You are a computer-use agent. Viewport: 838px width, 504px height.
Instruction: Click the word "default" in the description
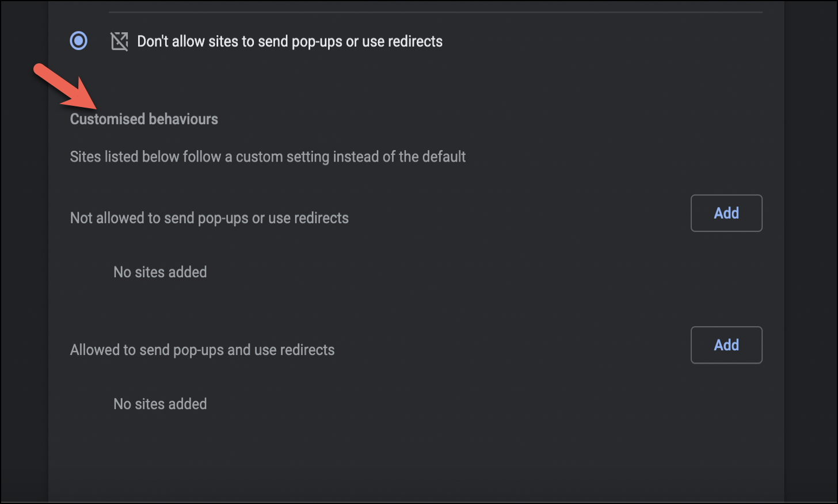(x=444, y=156)
